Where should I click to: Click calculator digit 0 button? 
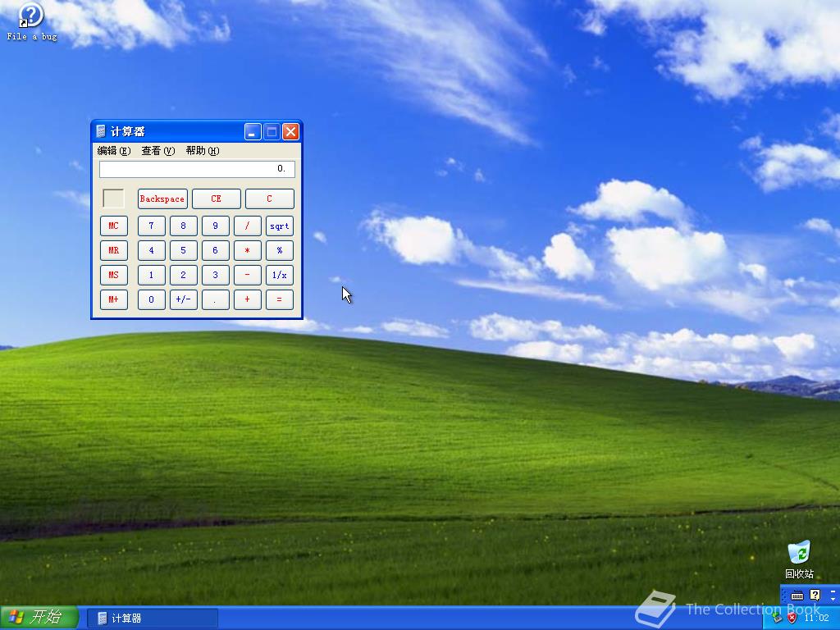click(151, 300)
